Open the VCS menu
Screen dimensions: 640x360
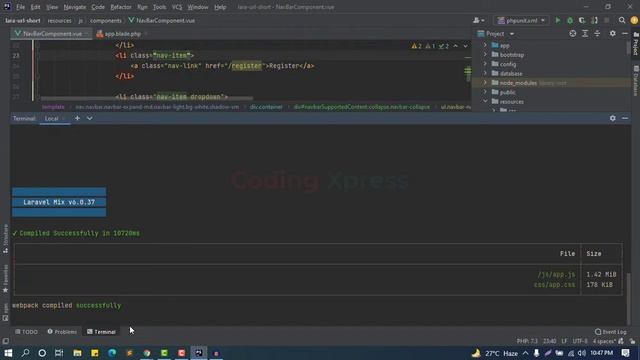[177, 7]
